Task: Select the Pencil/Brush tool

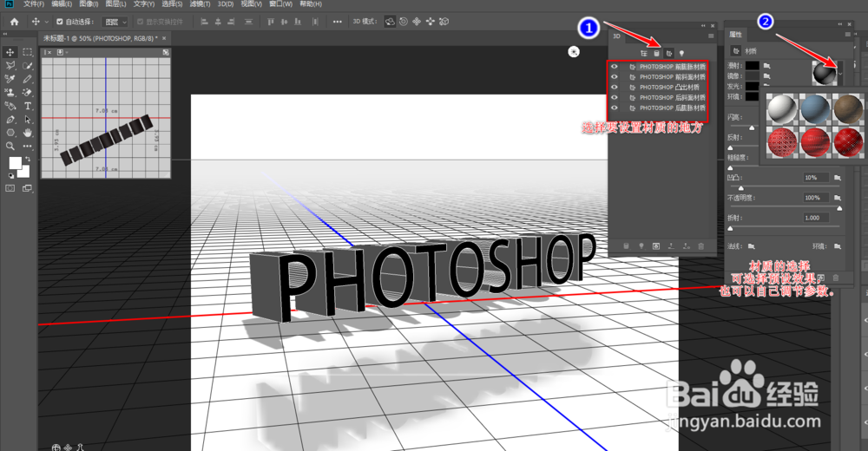Action: [27, 79]
